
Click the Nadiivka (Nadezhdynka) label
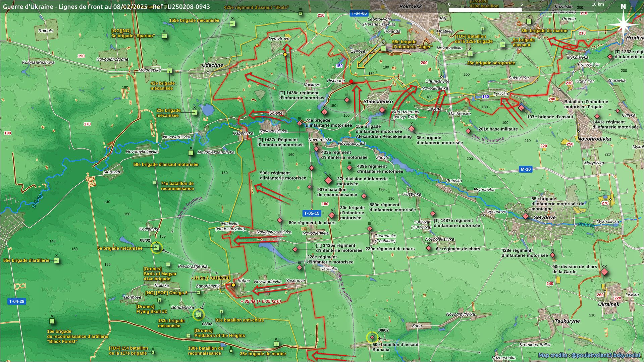(x=230, y=226)
